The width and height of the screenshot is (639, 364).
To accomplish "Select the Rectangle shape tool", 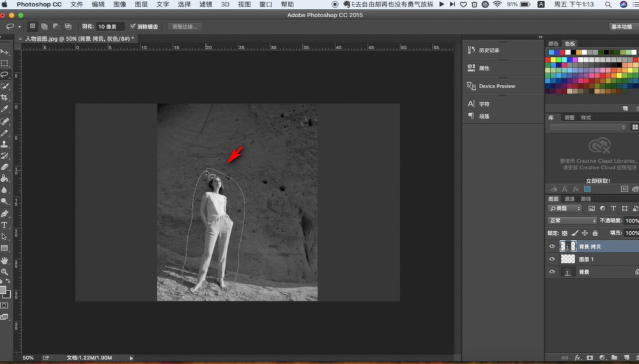I will (x=4, y=248).
